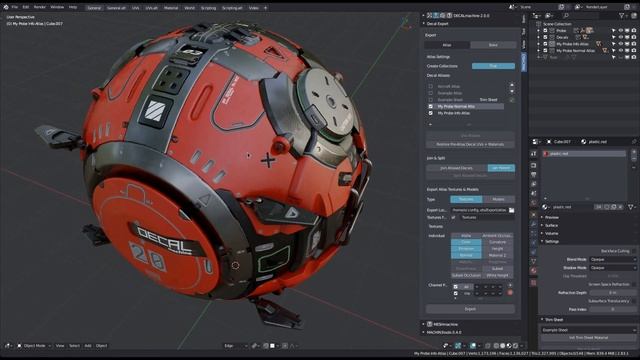Open the Material properties tab icon
Viewport: 640px width, 360px height.
click(x=533, y=270)
